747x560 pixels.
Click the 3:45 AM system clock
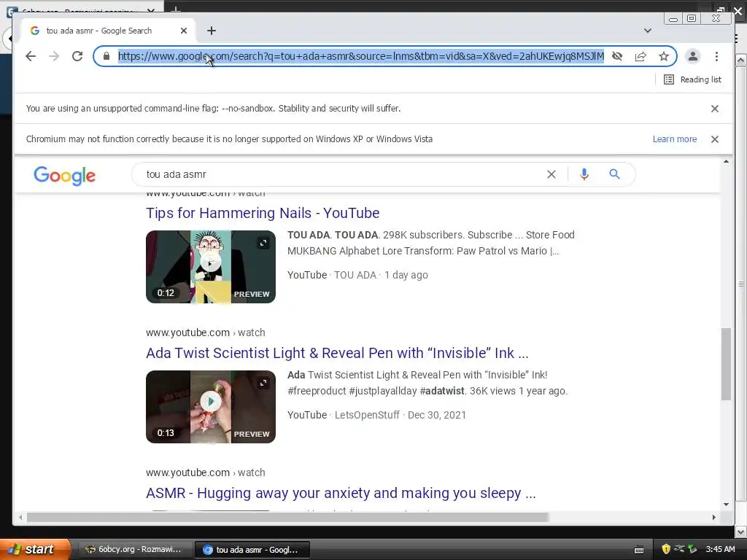(x=720, y=549)
